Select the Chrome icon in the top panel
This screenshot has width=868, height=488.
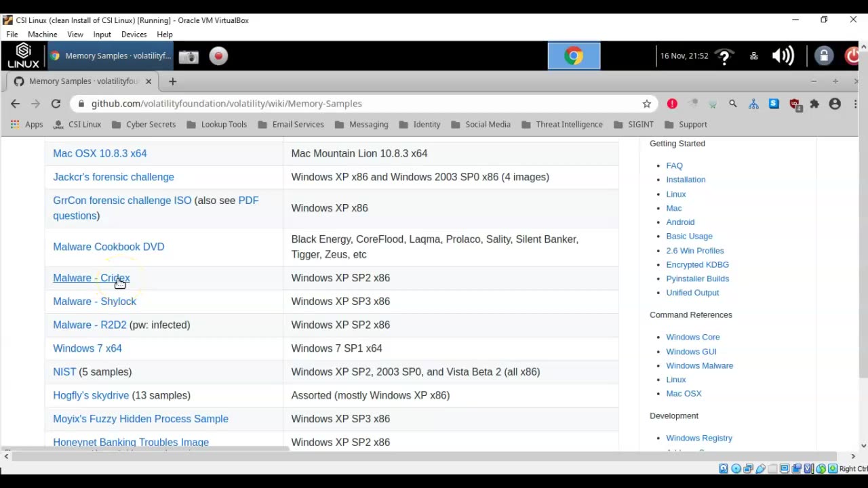click(x=574, y=56)
